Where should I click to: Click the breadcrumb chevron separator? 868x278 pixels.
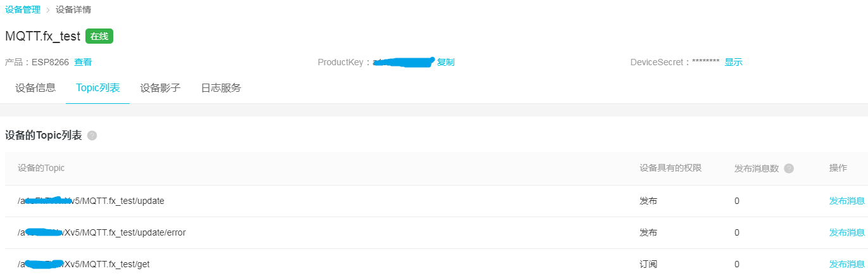pos(48,10)
